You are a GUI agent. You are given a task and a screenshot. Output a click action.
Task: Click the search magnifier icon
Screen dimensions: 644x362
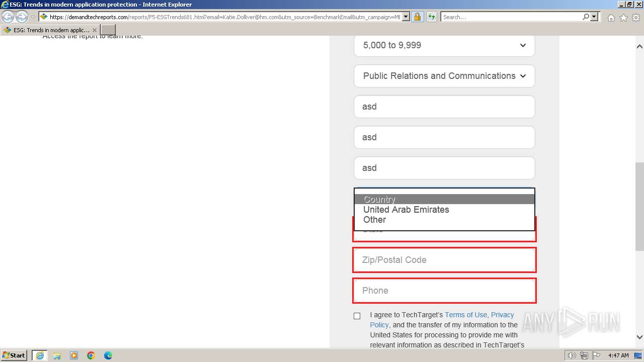tap(586, 17)
